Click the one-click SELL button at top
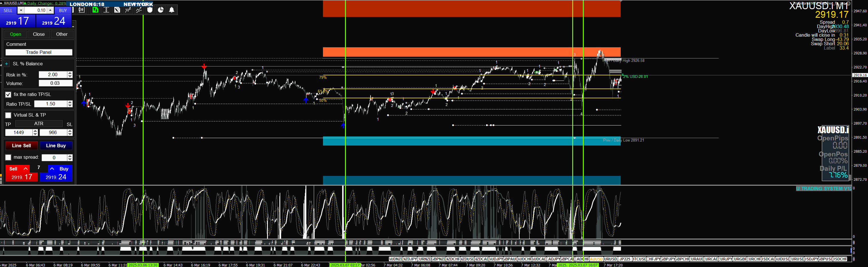Viewport: 868px width, 267px height. click(8, 10)
